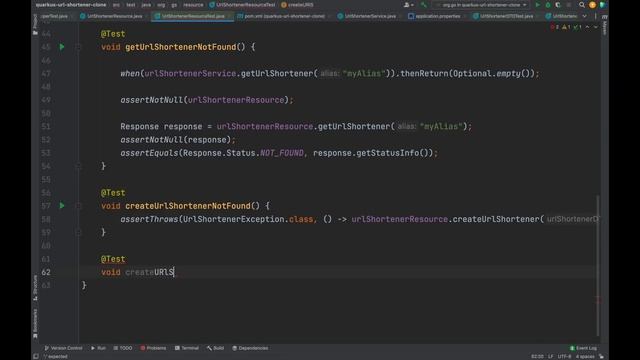Change '4 spaces' indent setting
This screenshot has height=360, width=640.
click(585, 356)
